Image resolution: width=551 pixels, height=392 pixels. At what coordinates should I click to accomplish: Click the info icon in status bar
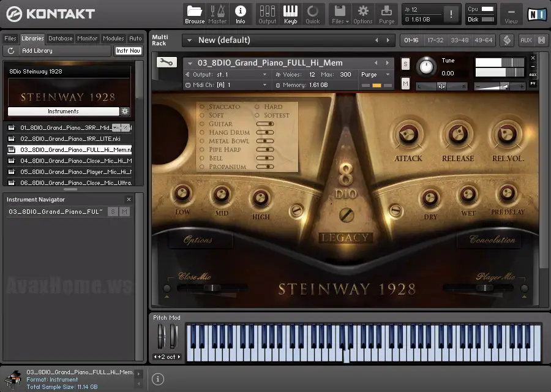coord(158,379)
